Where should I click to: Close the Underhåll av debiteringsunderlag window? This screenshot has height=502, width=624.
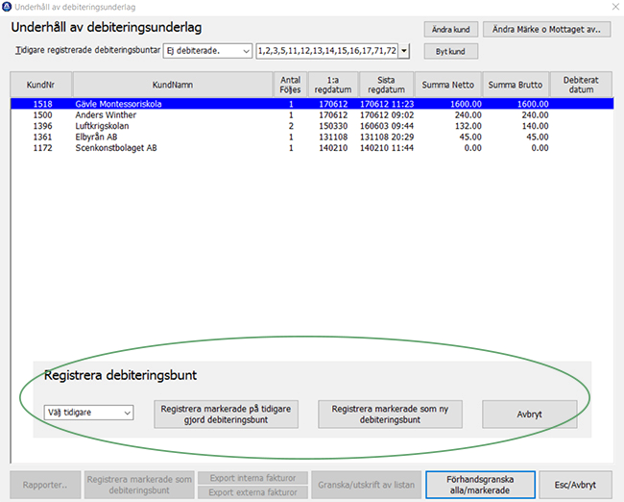coord(615,6)
